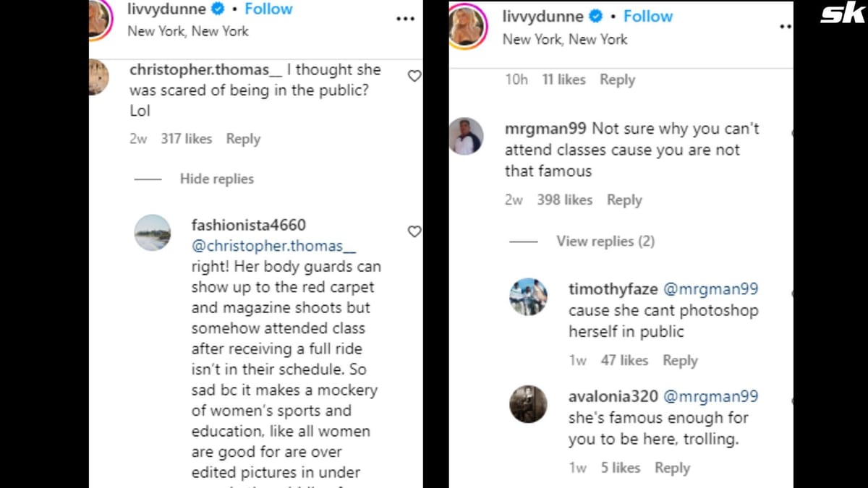Viewport: 868px width, 488px height.
Task: Open avalonia320's profile avatar
Action: [x=528, y=404]
